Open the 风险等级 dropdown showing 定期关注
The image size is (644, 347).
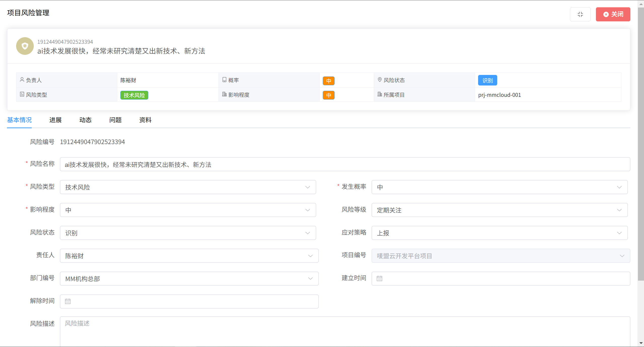(499, 210)
